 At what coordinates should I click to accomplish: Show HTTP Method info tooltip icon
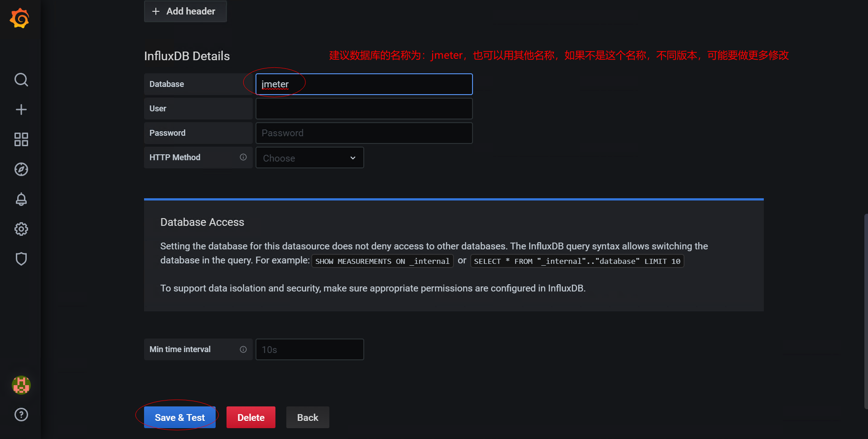243,157
